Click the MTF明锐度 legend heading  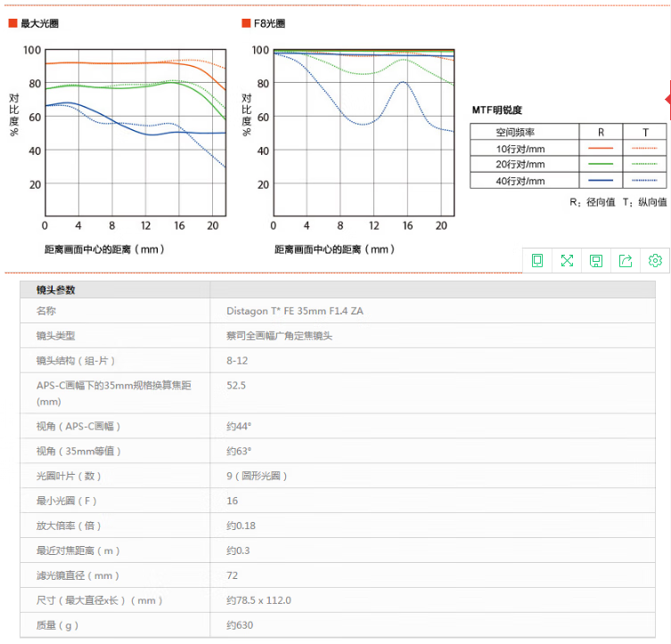pyautogui.click(x=497, y=110)
